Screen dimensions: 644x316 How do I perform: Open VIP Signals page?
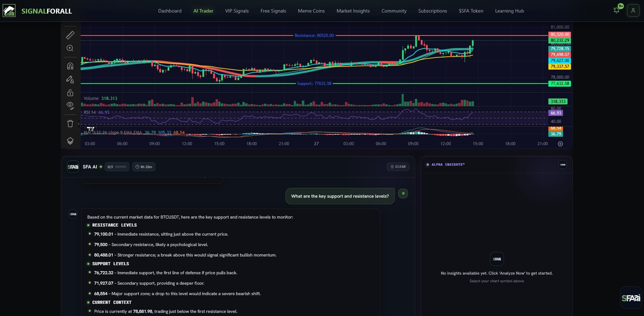coord(237,11)
